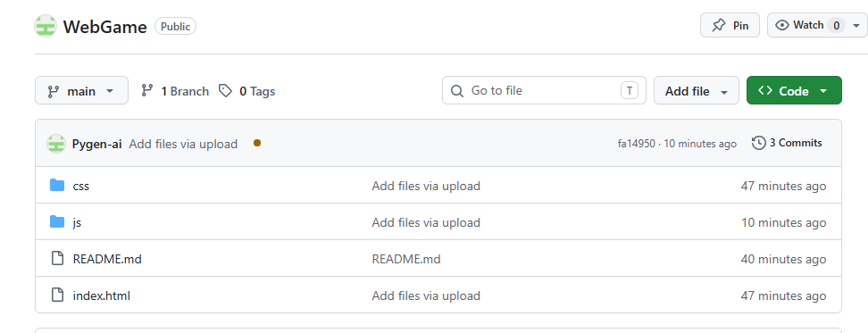
Task: Open the Add file dropdown
Action: (696, 91)
